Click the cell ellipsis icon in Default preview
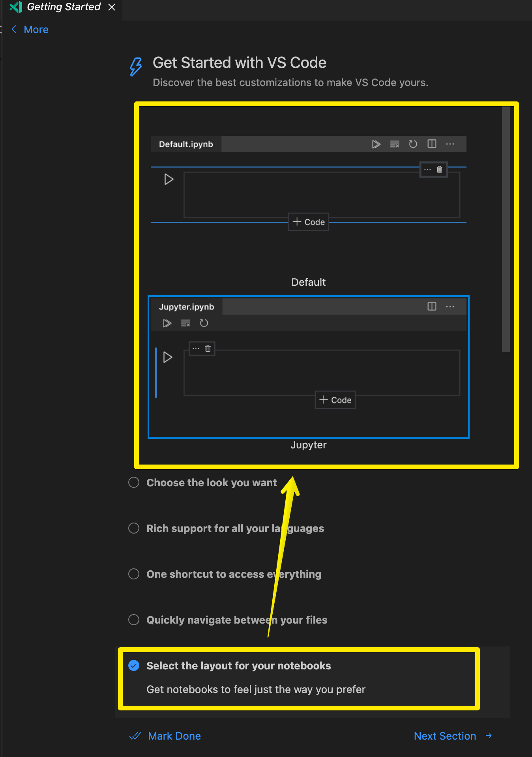532x757 pixels. [427, 170]
